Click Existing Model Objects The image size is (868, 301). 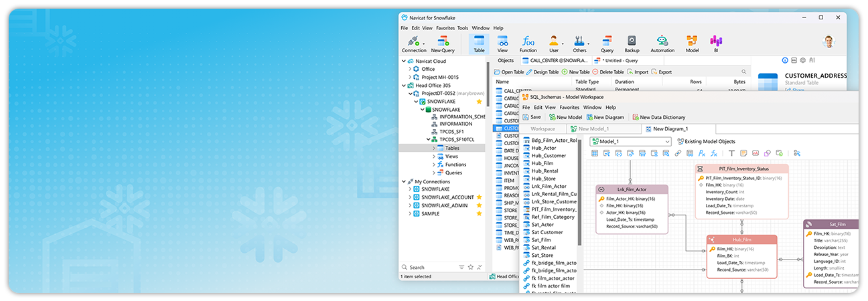(x=706, y=142)
